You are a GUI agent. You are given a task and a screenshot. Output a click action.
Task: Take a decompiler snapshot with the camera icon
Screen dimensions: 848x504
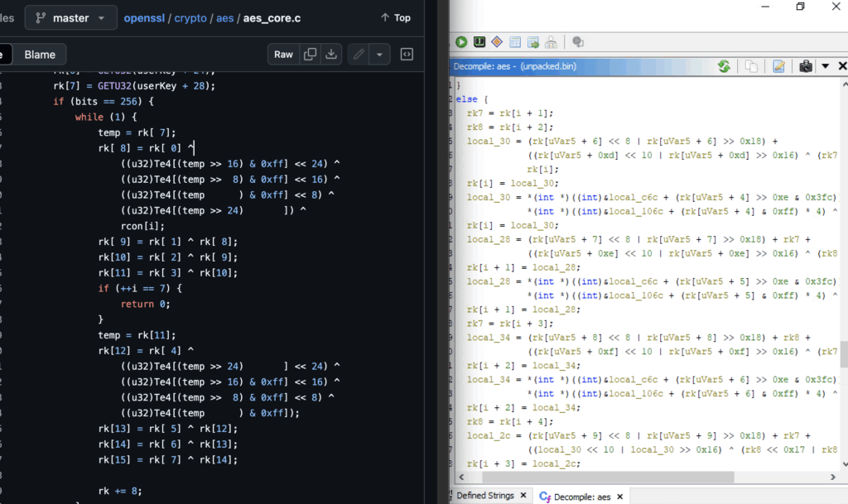(806, 66)
